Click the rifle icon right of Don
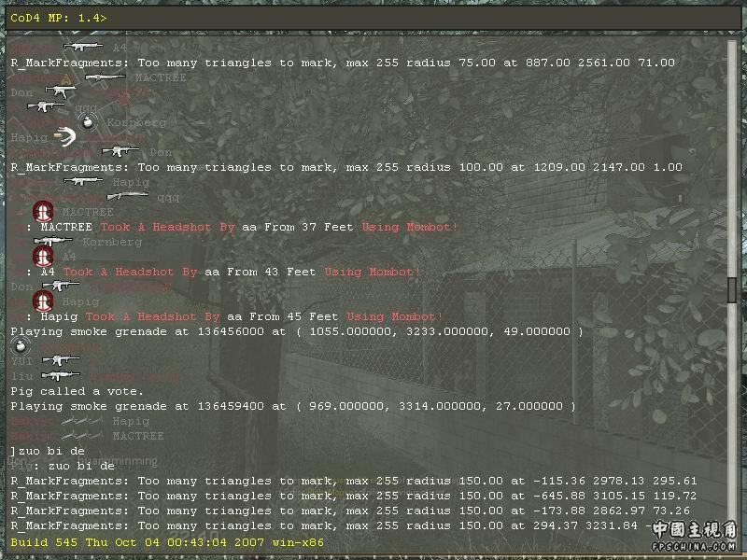Viewport: 747px width, 560px height. point(61,286)
